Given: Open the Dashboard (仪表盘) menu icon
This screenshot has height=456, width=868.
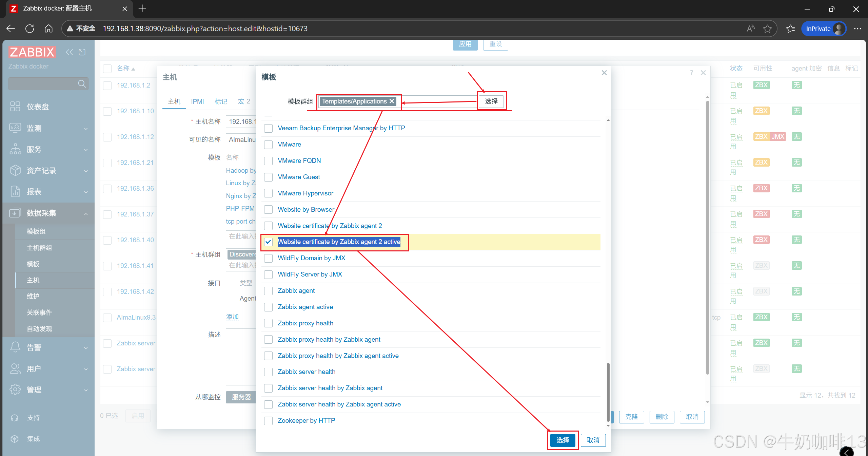Looking at the screenshot, I should coord(15,107).
